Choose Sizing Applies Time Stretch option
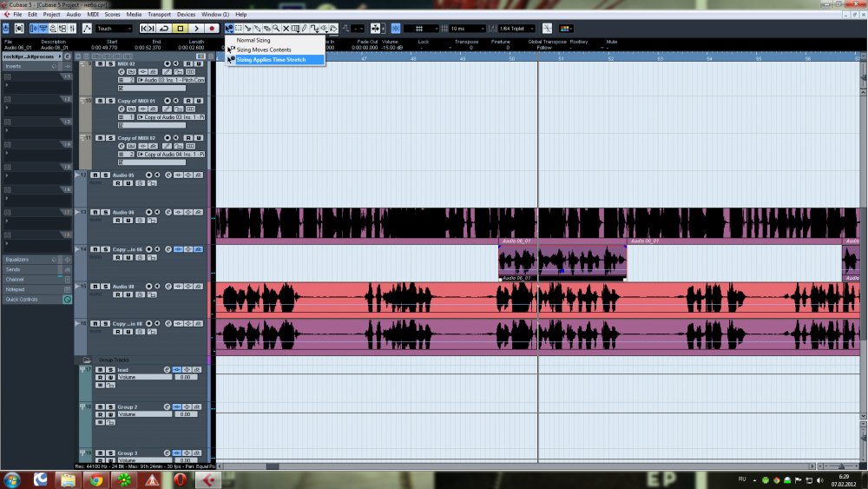This screenshot has width=868, height=489. coord(274,59)
